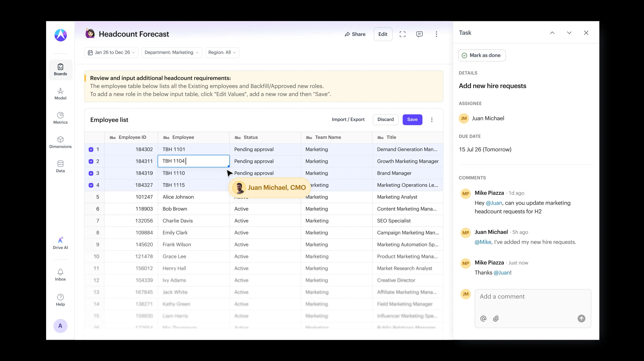The image size is (644, 361).
Task: Open Dimensions from the sidebar
Action: click(x=60, y=142)
